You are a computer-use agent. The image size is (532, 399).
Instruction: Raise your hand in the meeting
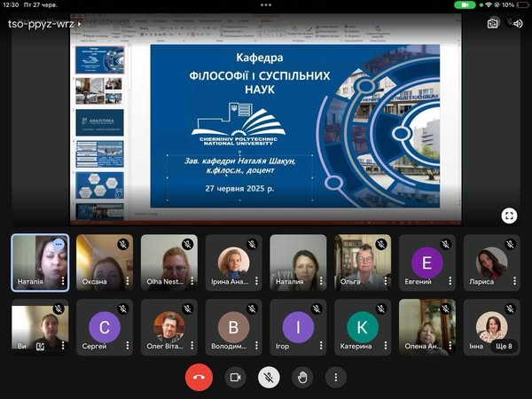(x=302, y=377)
